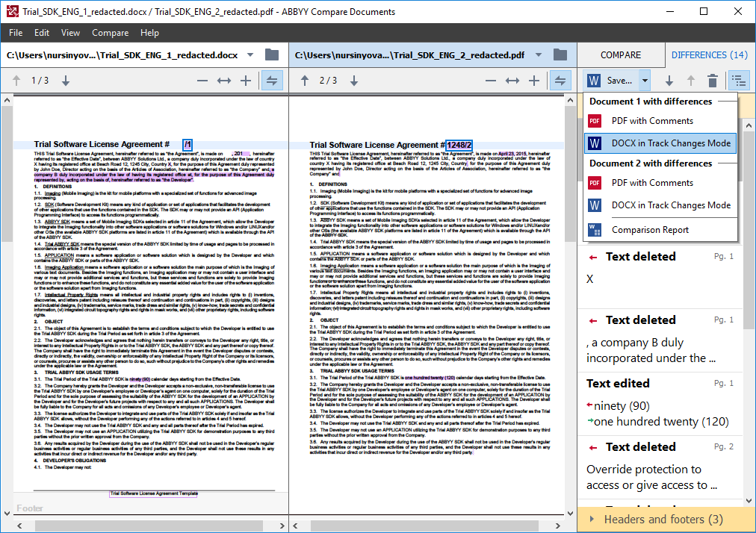Click left page number 1 / 3
Image resolution: width=756 pixels, height=533 pixels.
coord(40,81)
